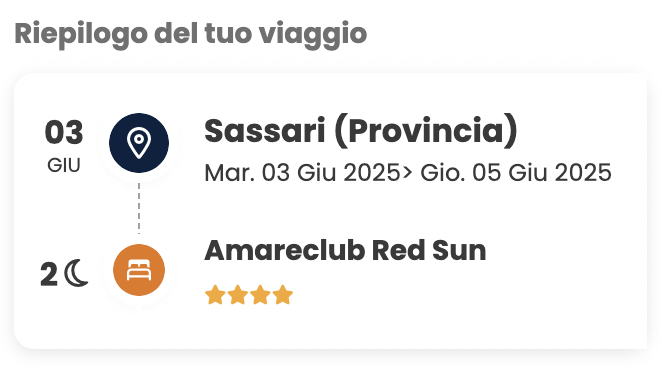Click the Riepilogo del tuo viaggio heading
The image size is (660, 368).
pyautogui.click(x=191, y=35)
